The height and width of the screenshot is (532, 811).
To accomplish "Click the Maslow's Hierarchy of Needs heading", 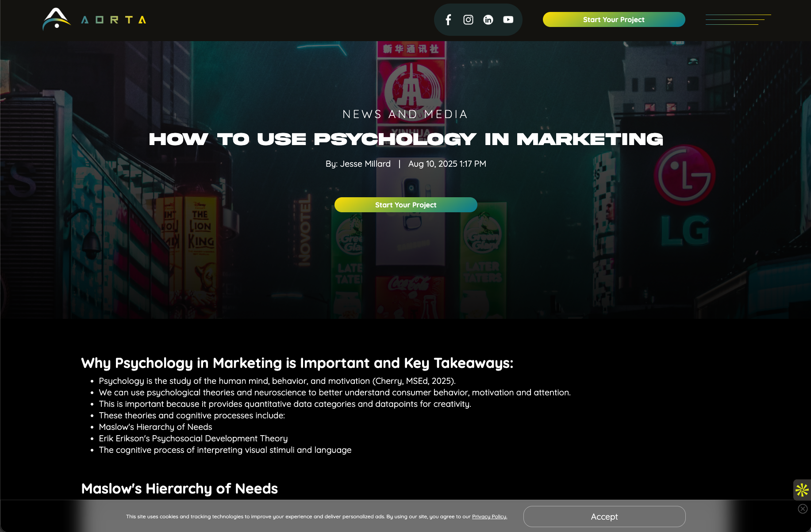I will [179, 489].
